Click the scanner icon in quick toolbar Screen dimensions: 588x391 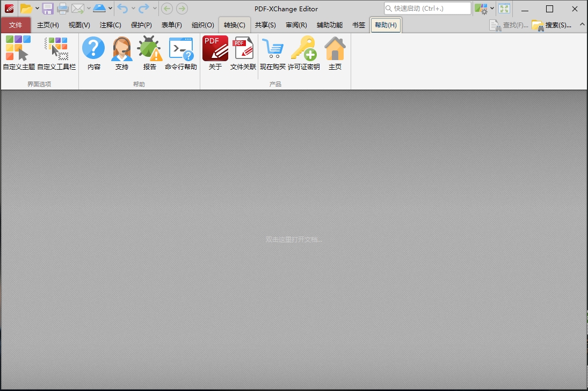pos(99,8)
